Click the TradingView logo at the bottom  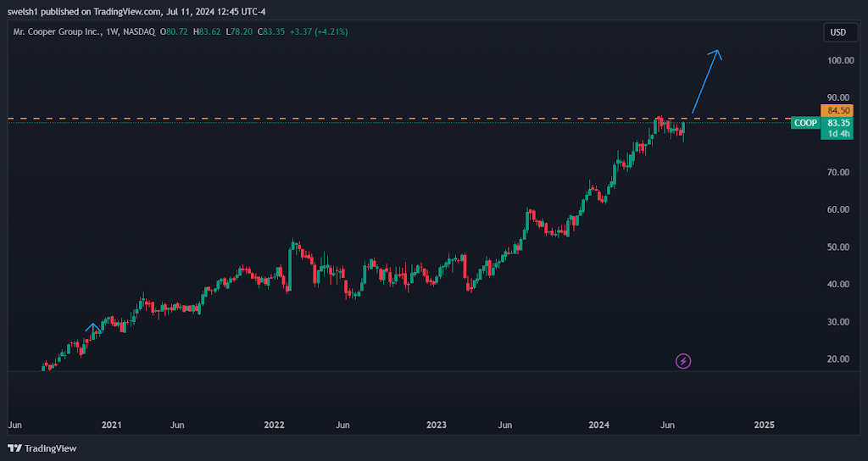pos(42,448)
